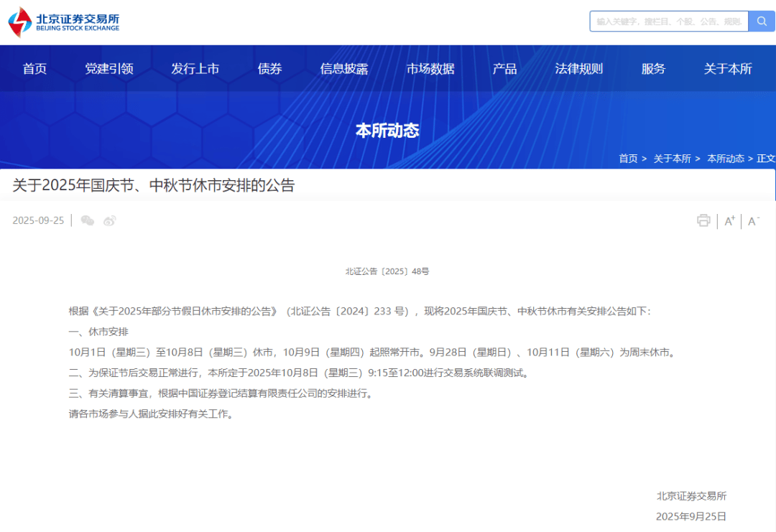The image size is (776, 532).
Task: Open the 信息披露 navigation menu
Action: (x=343, y=68)
